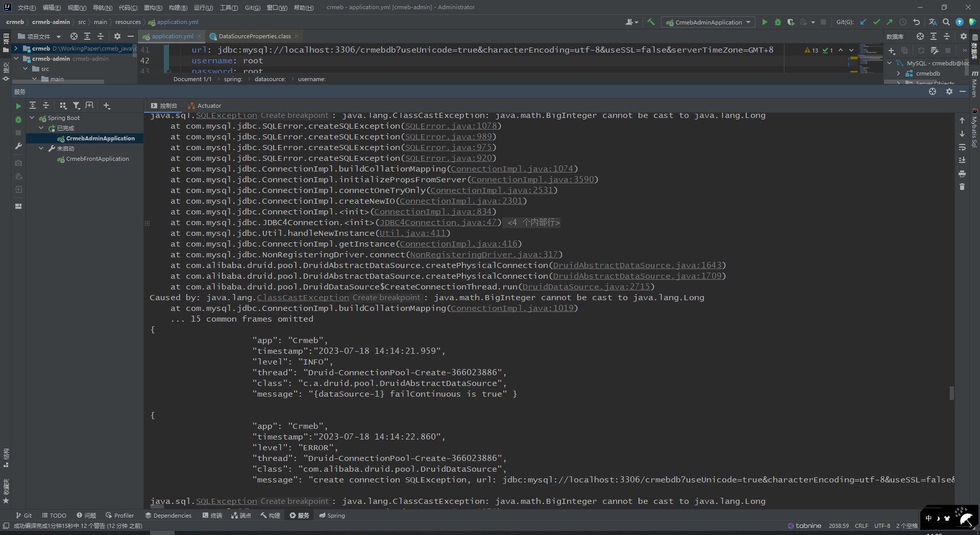
Task: Clear console output with the trash icon
Action: click(962, 187)
